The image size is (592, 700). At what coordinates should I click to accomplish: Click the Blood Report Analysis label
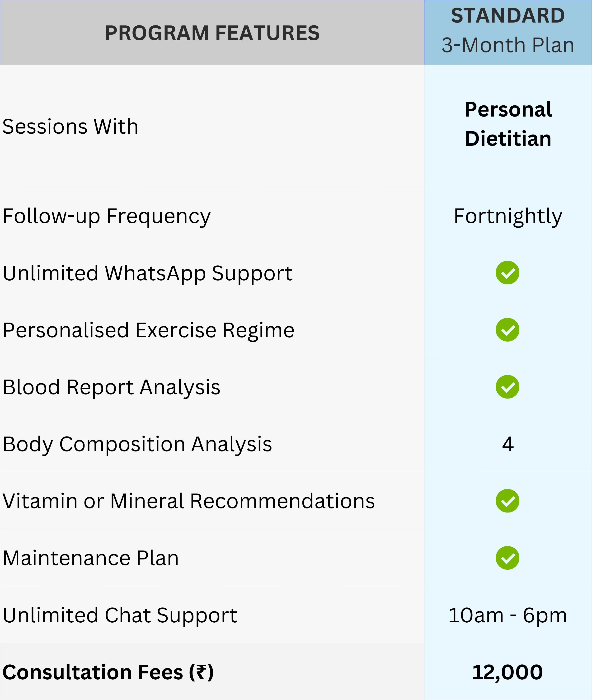pos(111,387)
